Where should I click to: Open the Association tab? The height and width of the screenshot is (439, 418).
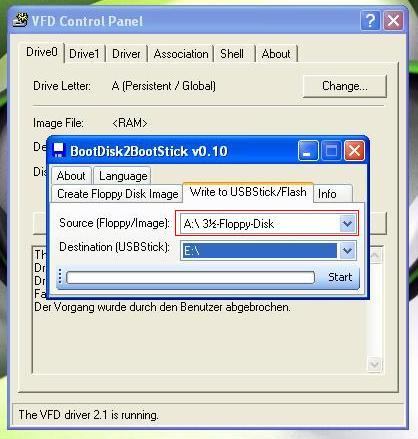click(x=181, y=54)
